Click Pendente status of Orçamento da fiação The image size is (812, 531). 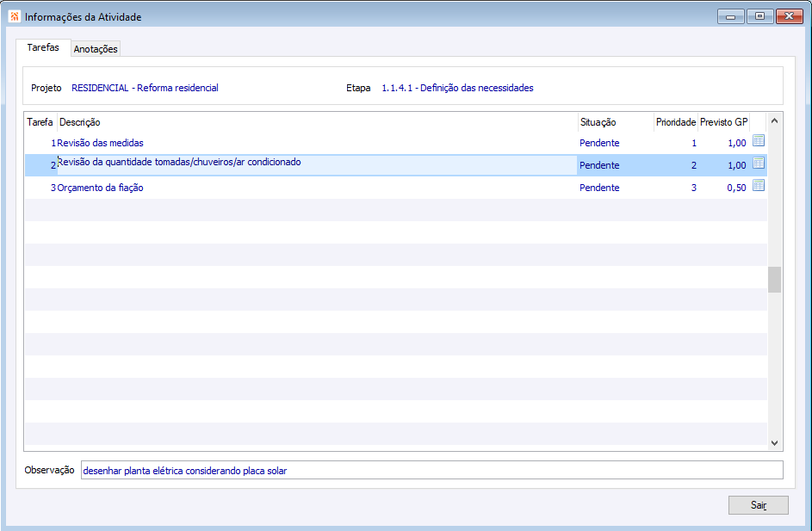point(599,188)
